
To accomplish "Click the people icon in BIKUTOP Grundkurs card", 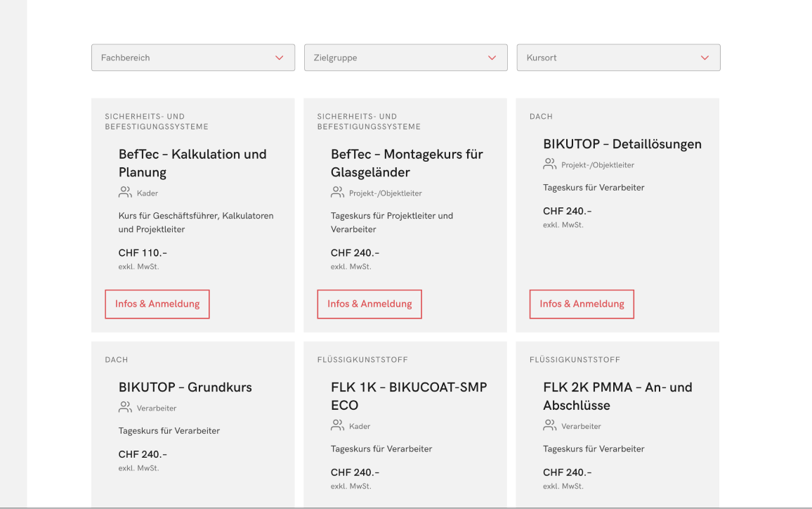I will 125,407.
